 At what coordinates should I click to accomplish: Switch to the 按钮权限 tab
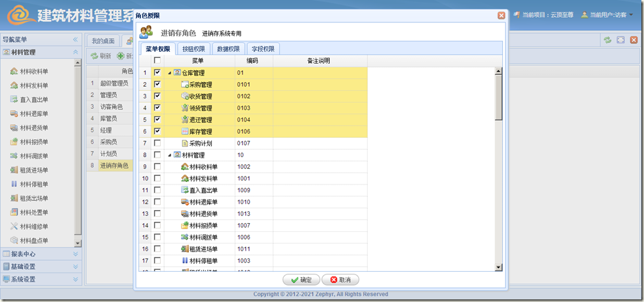pos(193,49)
